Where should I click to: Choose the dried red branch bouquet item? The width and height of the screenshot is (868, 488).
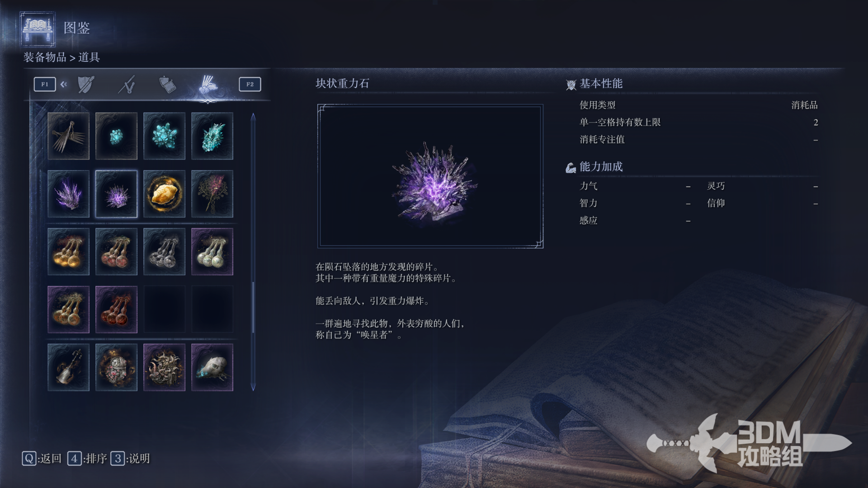pos(212,194)
